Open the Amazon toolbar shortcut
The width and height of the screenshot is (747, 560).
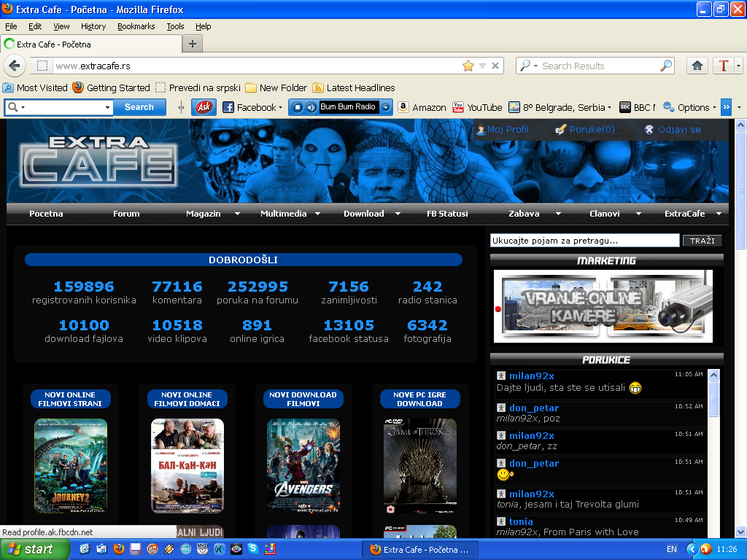click(422, 107)
